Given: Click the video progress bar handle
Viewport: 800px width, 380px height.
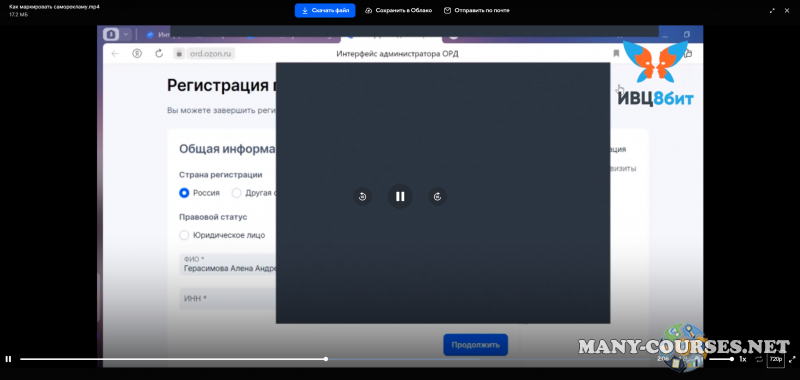Looking at the screenshot, I should [x=326, y=359].
